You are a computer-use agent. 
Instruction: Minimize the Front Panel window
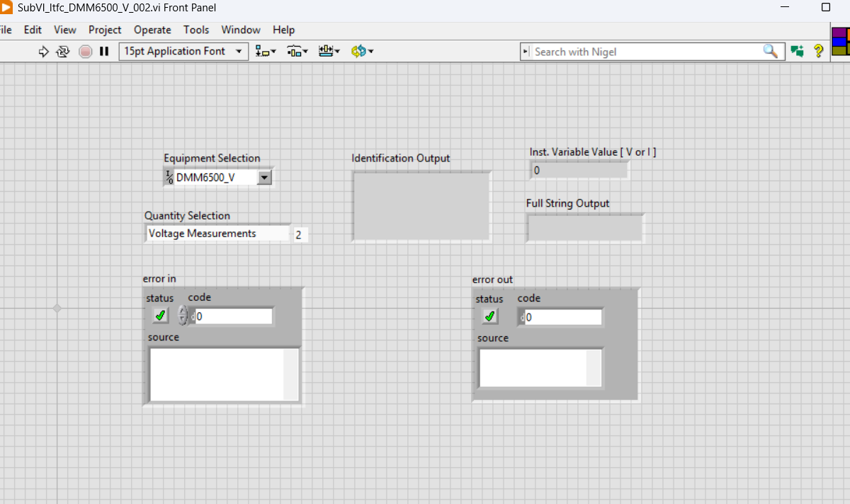tap(784, 7)
